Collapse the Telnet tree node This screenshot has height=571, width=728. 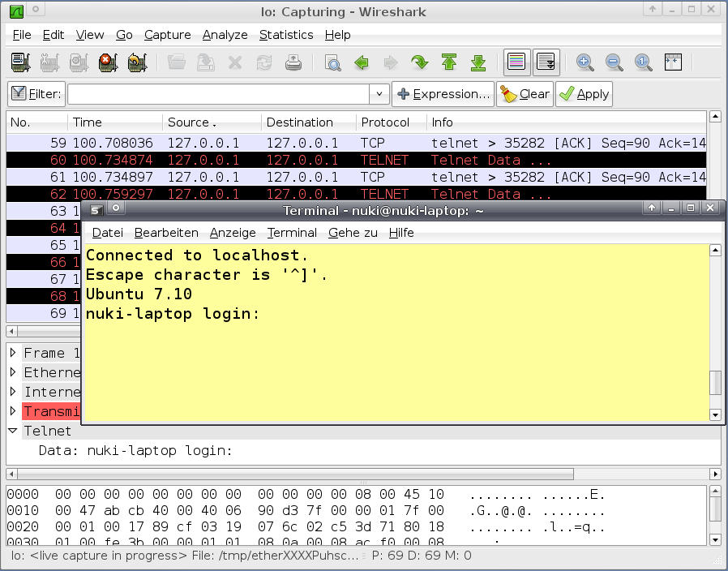point(13,431)
